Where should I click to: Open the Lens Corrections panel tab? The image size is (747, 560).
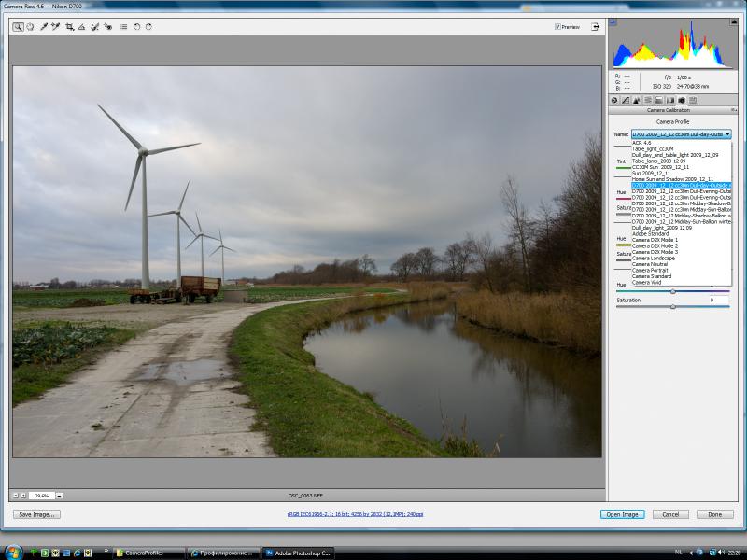(670, 101)
